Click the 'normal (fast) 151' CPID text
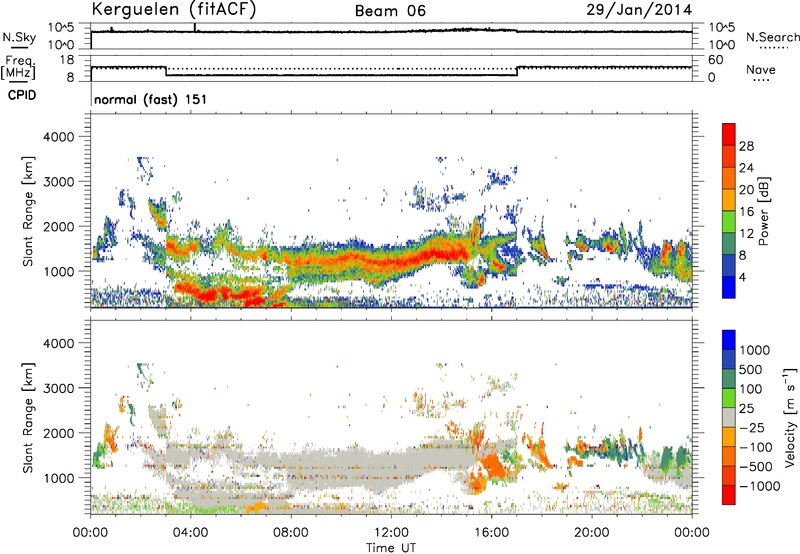This screenshot has height=554, width=800. click(151, 99)
